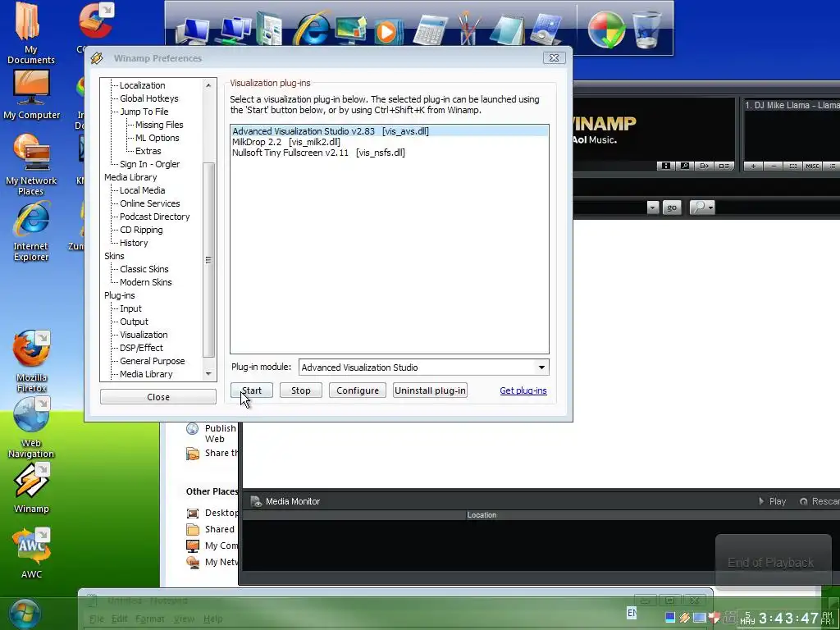This screenshot has height=630, width=840.
Task: Click Winamp playlist remove (−) button
Action: [x=773, y=166]
